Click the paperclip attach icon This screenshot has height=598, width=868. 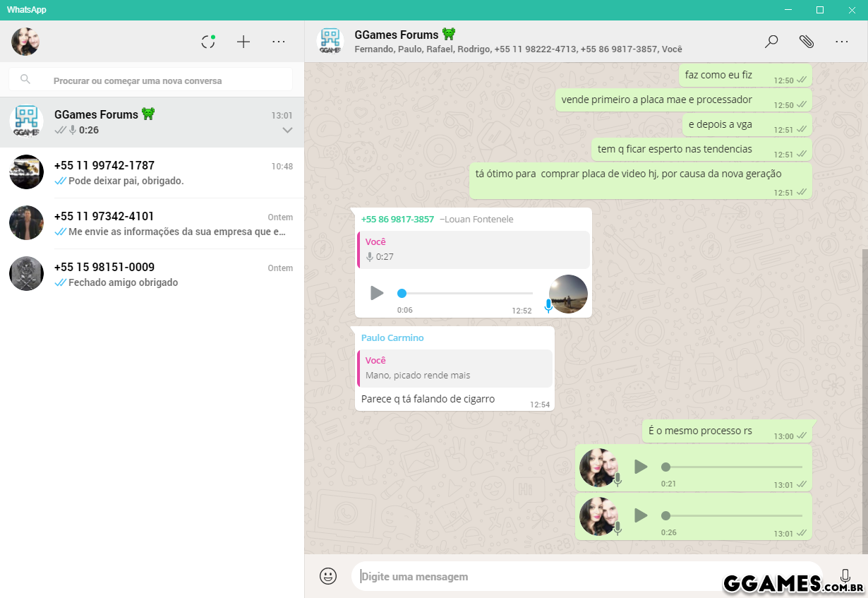pos(807,42)
